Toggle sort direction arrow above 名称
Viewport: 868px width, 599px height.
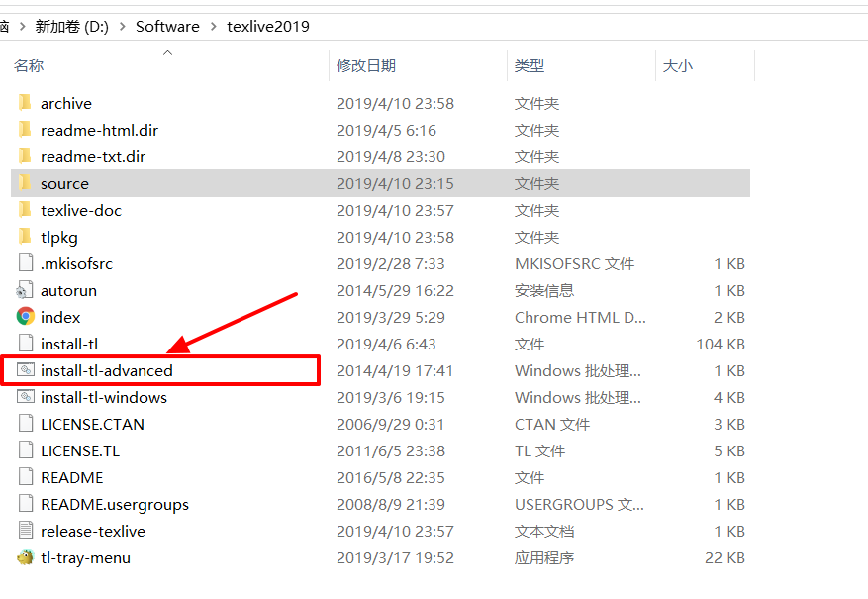[167, 53]
